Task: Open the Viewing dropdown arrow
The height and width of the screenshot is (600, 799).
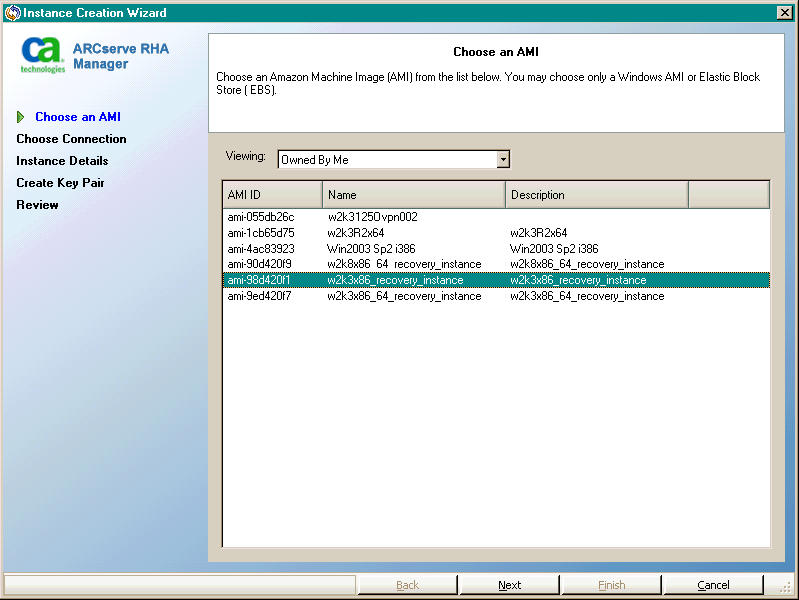Action: [x=503, y=160]
